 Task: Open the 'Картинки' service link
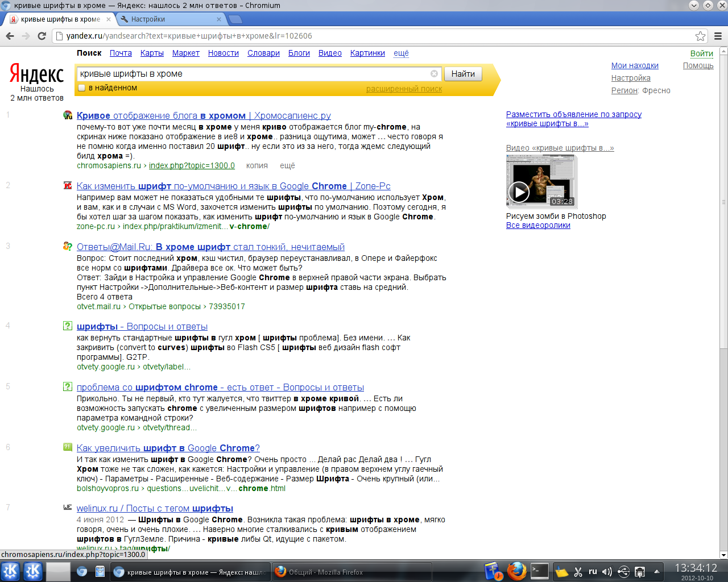[367, 53]
